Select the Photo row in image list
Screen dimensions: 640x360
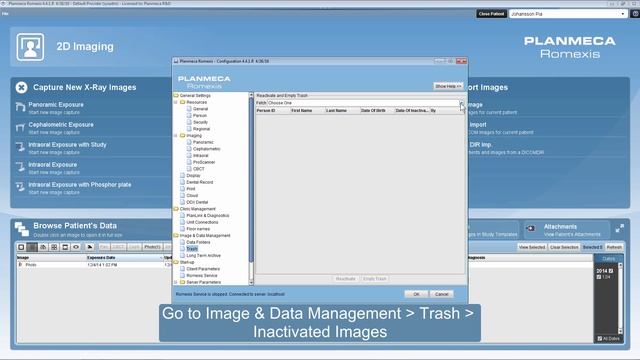[x=94, y=265]
